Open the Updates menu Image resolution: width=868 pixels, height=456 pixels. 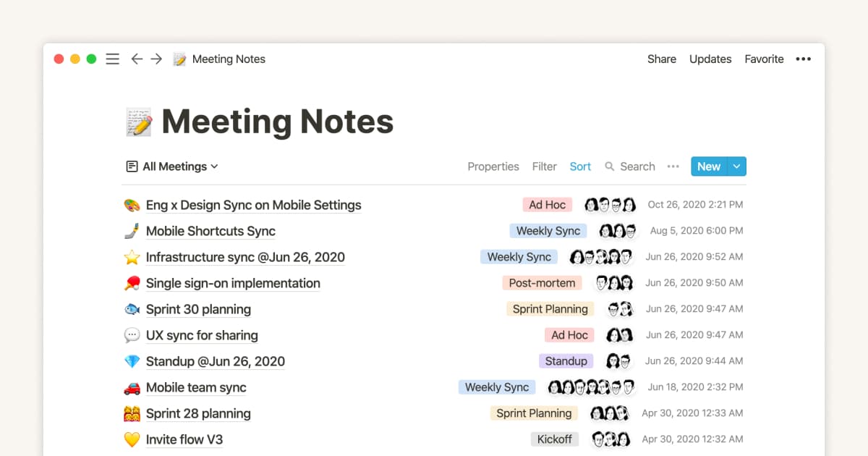coord(710,59)
